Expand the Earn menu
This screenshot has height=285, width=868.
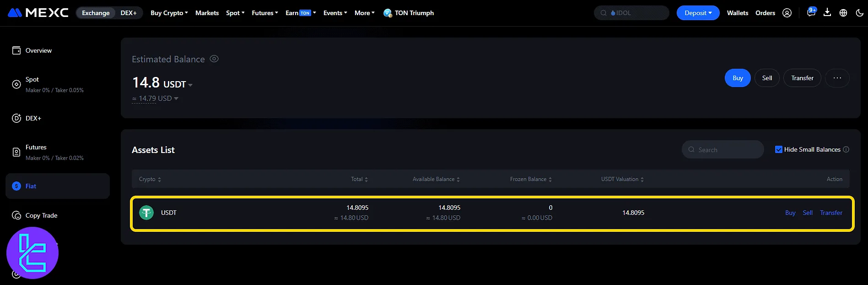point(301,13)
